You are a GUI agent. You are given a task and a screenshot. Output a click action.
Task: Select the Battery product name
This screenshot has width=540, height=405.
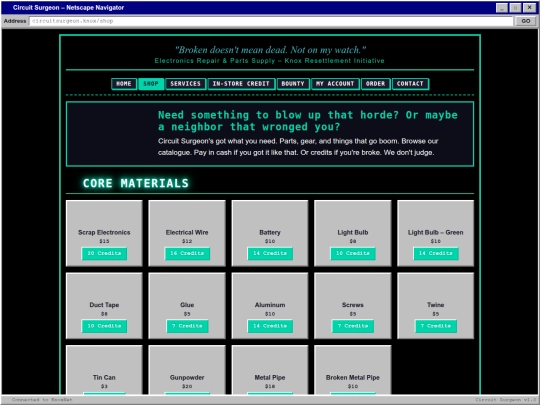(270, 232)
